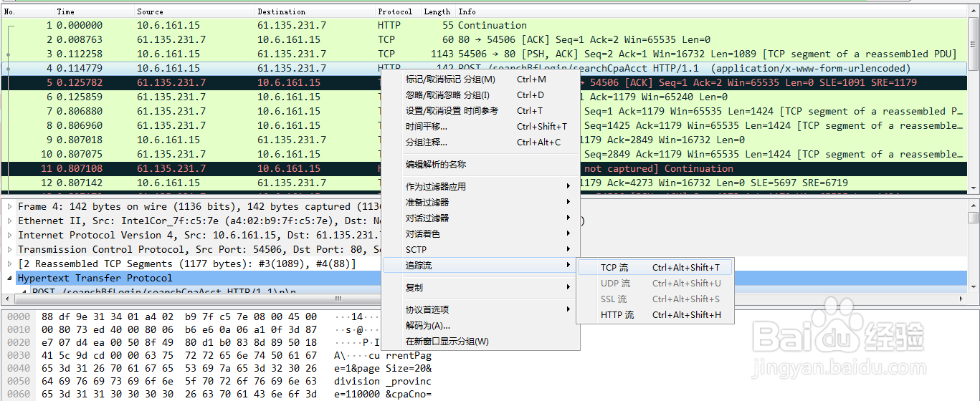980x401 pixels.
Task: Click hex dump row 0040
Action: 219,368
